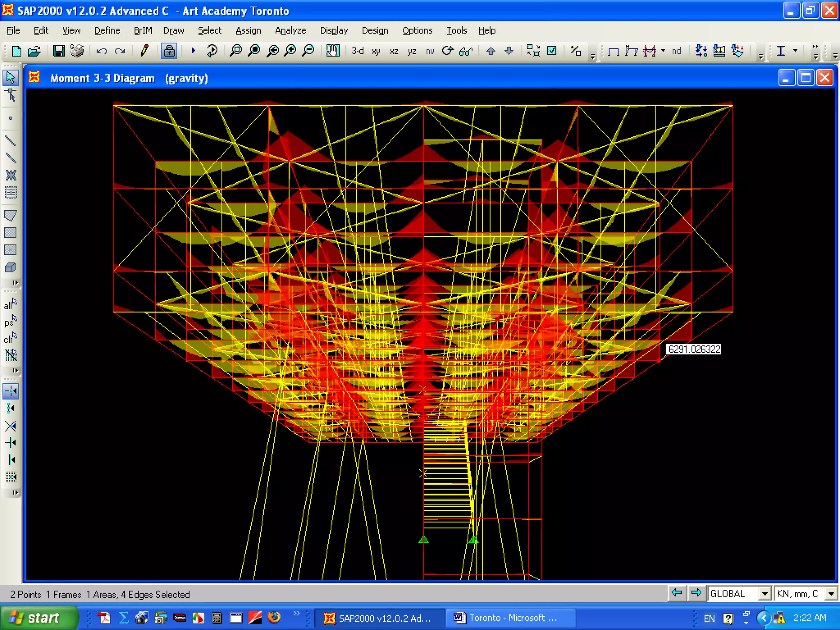
Task: Set view to xz plane
Action: pos(394,51)
